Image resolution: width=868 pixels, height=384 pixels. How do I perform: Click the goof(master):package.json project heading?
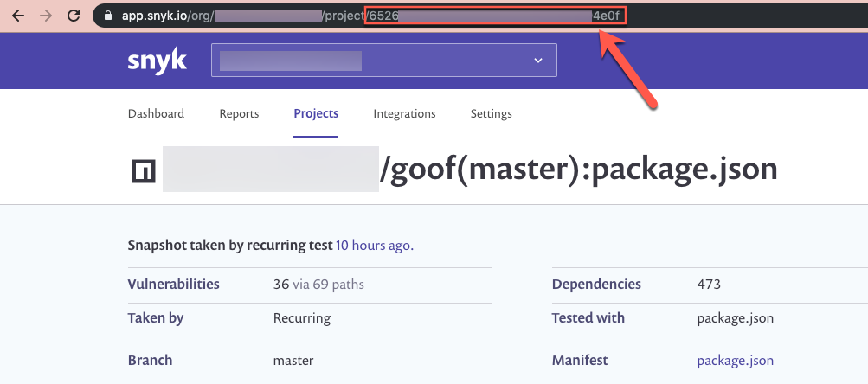[578, 170]
